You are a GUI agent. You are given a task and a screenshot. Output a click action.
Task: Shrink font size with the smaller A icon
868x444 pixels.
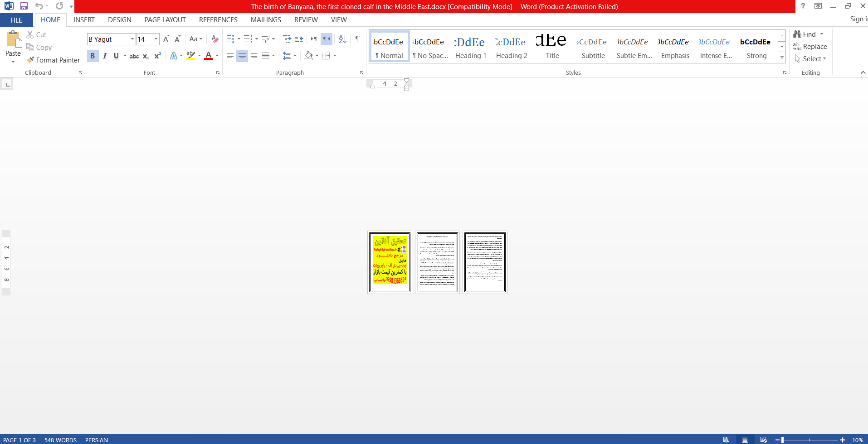point(177,39)
